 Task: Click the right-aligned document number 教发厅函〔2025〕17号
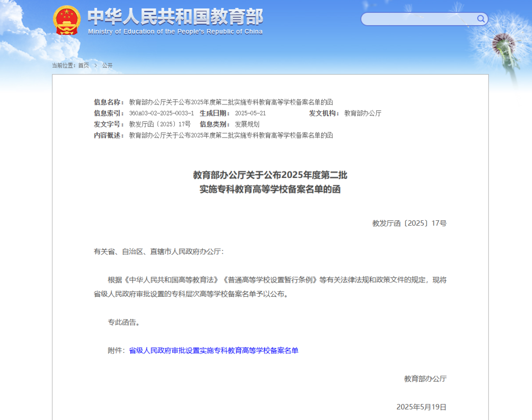409,223
